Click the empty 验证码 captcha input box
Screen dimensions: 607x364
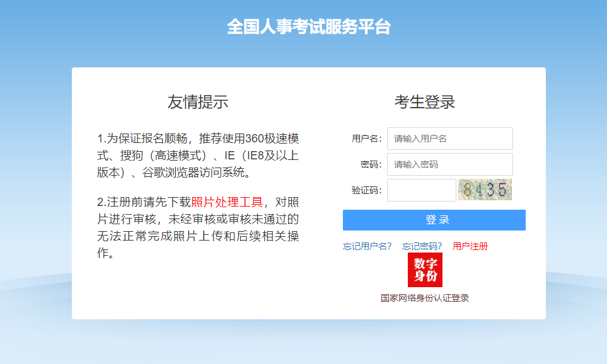(x=421, y=190)
